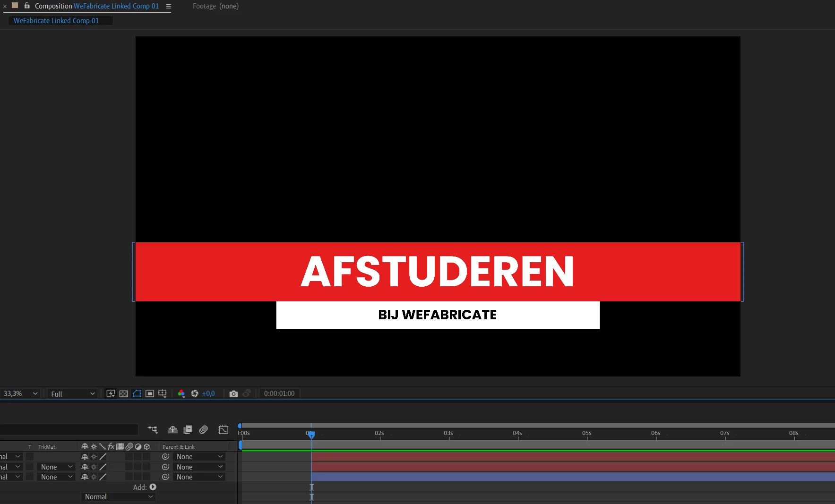Click the Parent pick whip on second layer
The height and width of the screenshot is (504, 835).
[x=165, y=467]
